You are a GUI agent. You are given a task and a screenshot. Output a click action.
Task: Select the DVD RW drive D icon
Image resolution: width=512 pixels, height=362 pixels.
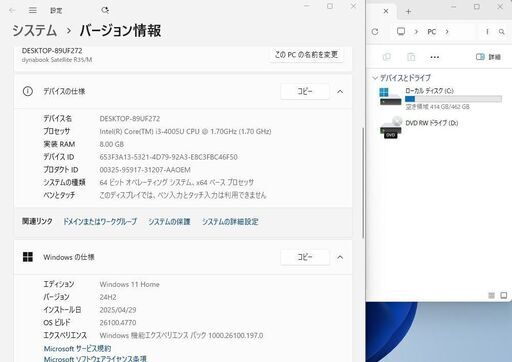[x=391, y=127]
